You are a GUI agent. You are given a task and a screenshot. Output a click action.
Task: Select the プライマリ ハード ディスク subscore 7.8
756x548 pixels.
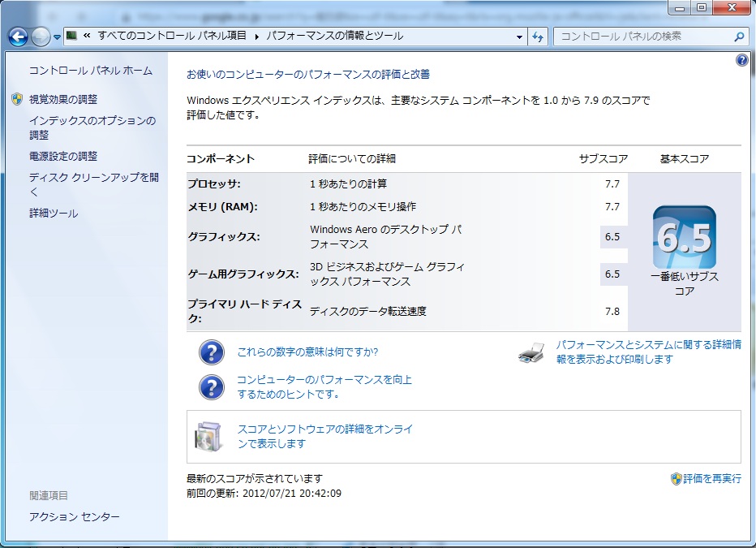612,311
